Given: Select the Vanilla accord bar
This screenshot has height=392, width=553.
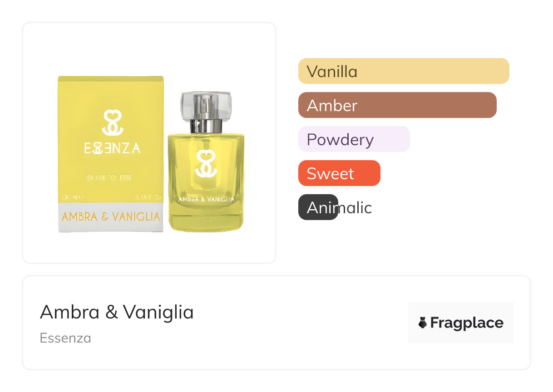Looking at the screenshot, I should (403, 71).
